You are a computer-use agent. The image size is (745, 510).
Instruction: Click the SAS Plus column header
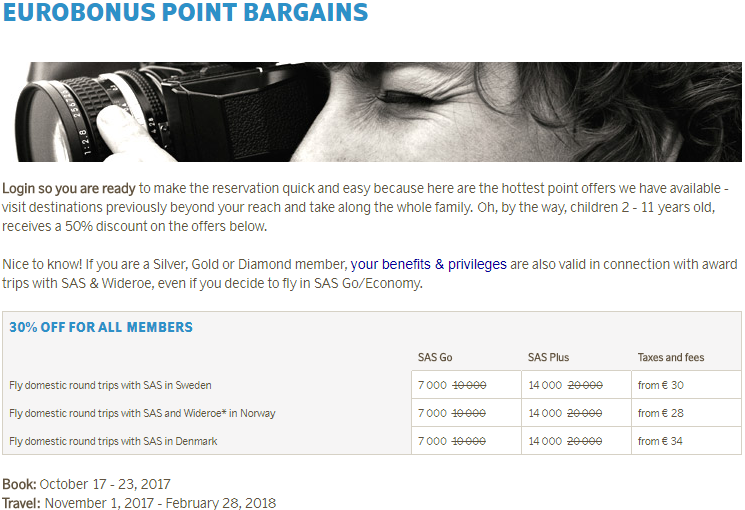[x=548, y=357]
